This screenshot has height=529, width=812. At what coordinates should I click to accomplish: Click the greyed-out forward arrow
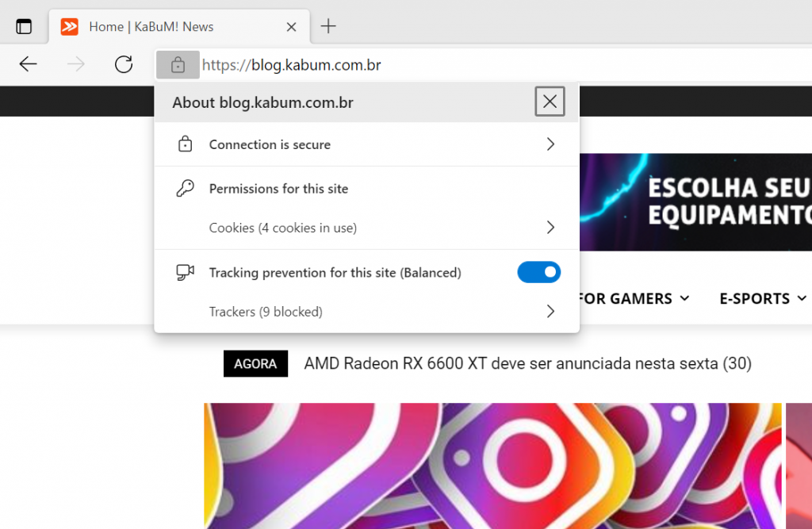click(x=76, y=65)
